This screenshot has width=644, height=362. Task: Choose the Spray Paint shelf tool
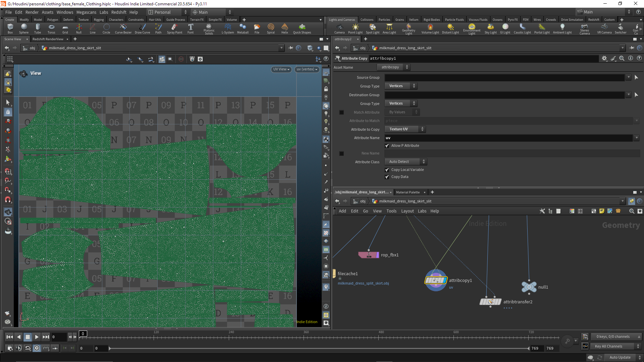coord(174,28)
